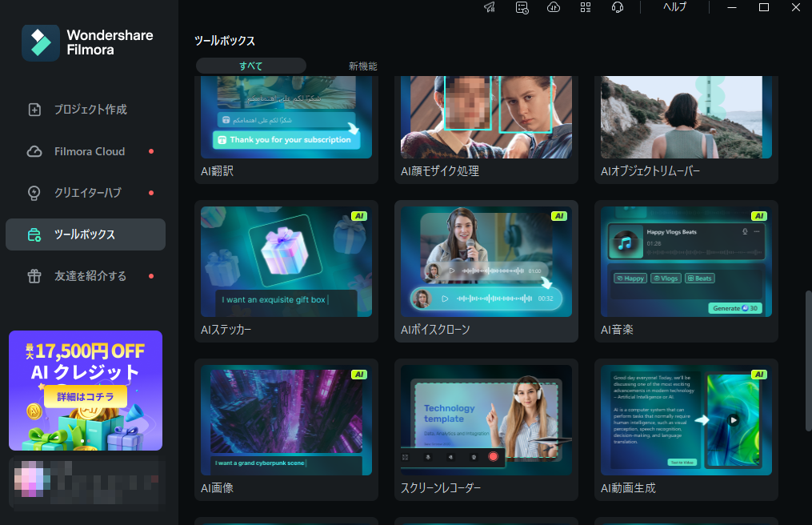Screen dimensions: 812x525
Task: Open the ヘルプ menu
Action: [674, 7]
